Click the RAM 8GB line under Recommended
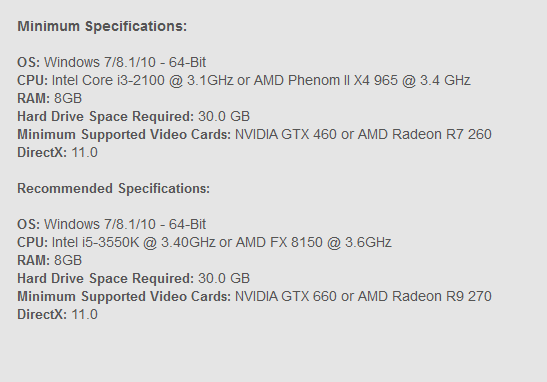 [50, 260]
